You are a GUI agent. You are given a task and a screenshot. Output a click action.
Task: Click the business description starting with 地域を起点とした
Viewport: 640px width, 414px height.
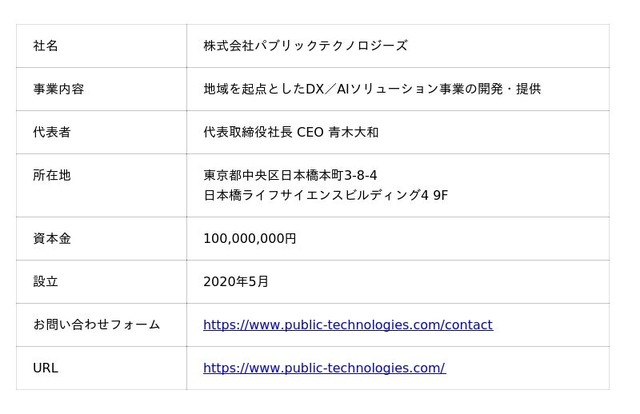[x=371, y=89]
